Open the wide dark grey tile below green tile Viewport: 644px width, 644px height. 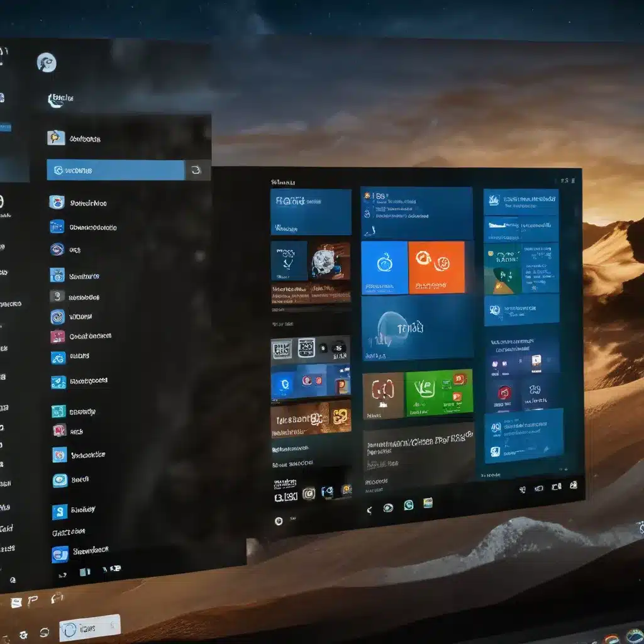[418, 452]
